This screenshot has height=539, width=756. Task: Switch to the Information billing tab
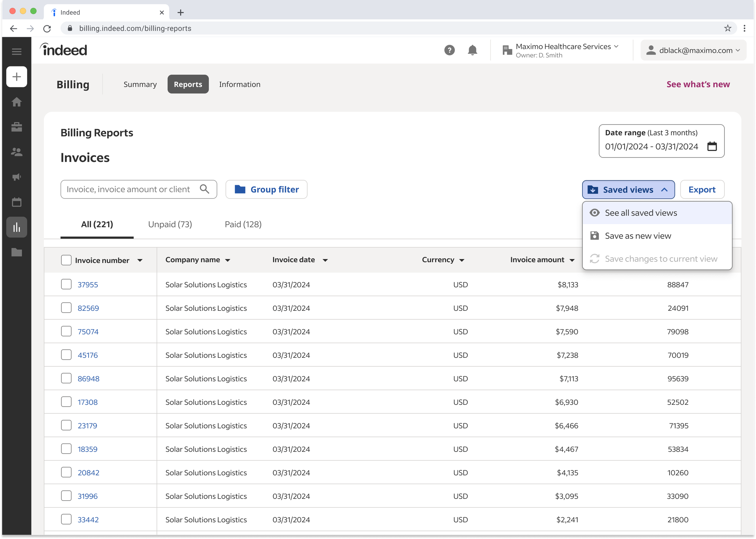[239, 84]
